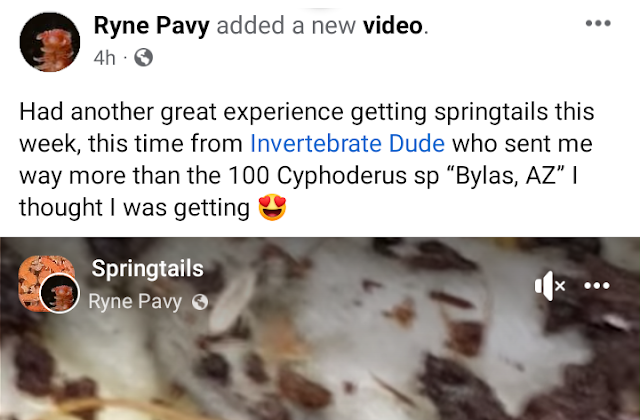Click the Ryne Pavy name in the post header
The width and height of the screenshot is (640, 420).
pos(151,26)
